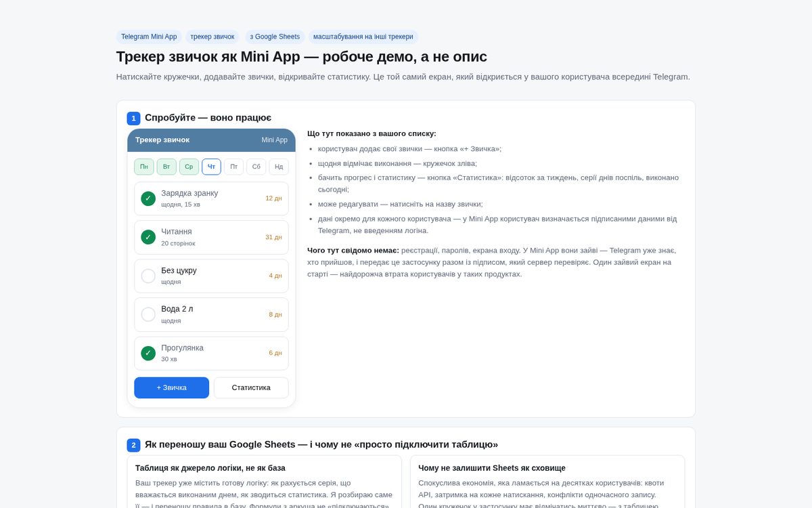Select the Сб day chip
Image resolution: width=812 pixels, height=508 pixels.
point(256,167)
